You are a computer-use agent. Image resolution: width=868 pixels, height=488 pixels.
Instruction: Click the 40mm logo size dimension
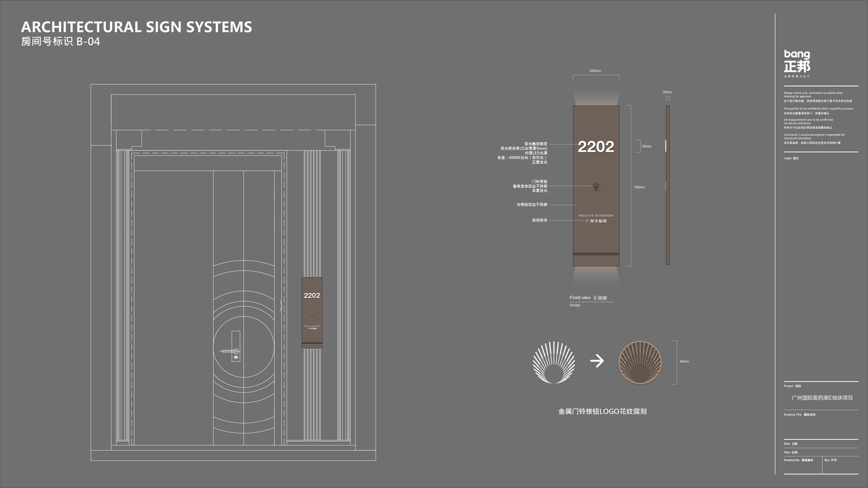pyautogui.click(x=684, y=362)
